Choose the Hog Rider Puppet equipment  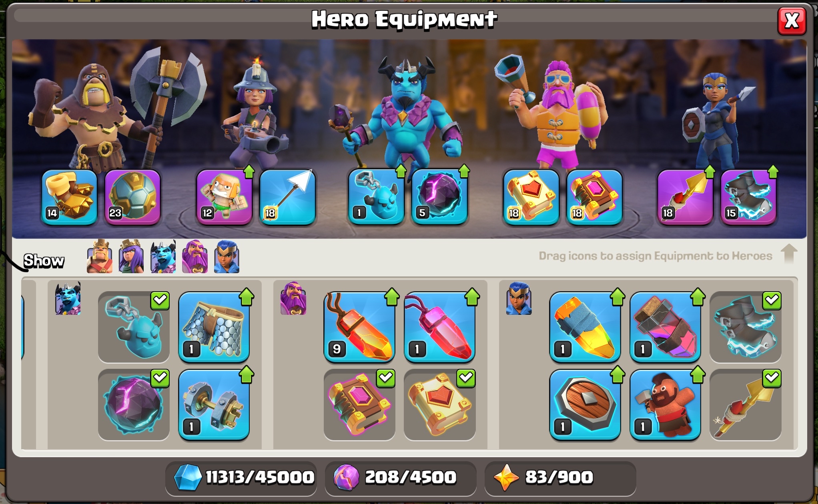point(665,404)
